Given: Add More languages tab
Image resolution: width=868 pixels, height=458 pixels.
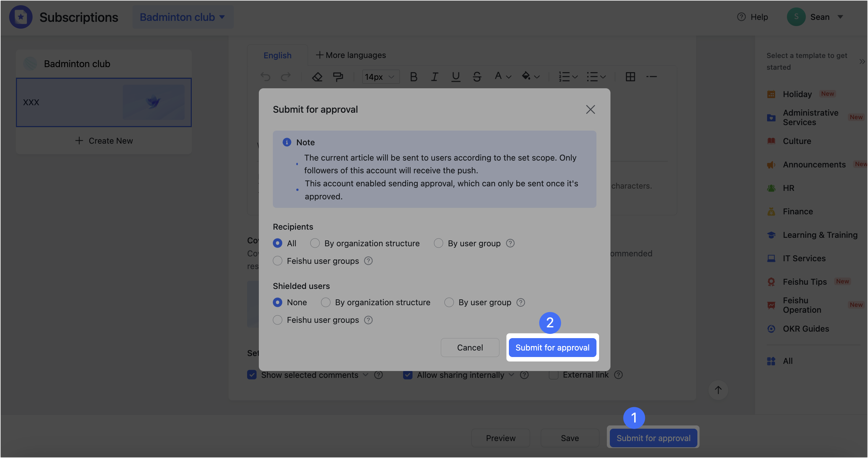Looking at the screenshot, I should pos(350,55).
